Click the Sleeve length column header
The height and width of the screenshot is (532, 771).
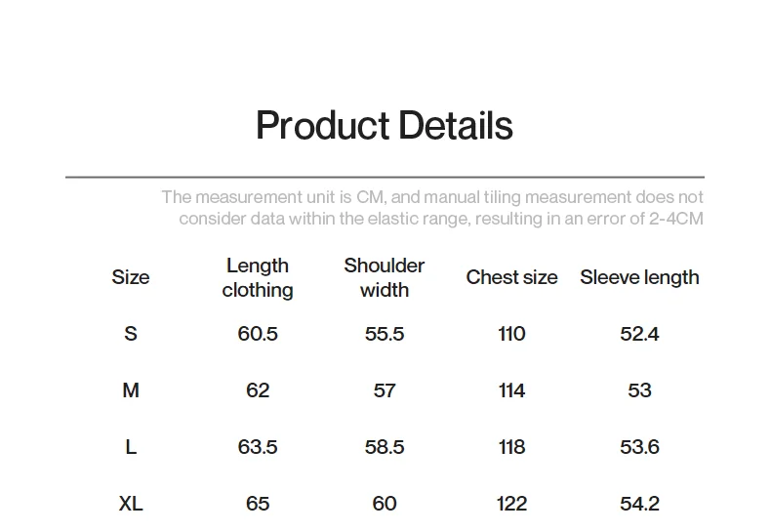click(639, 278)
